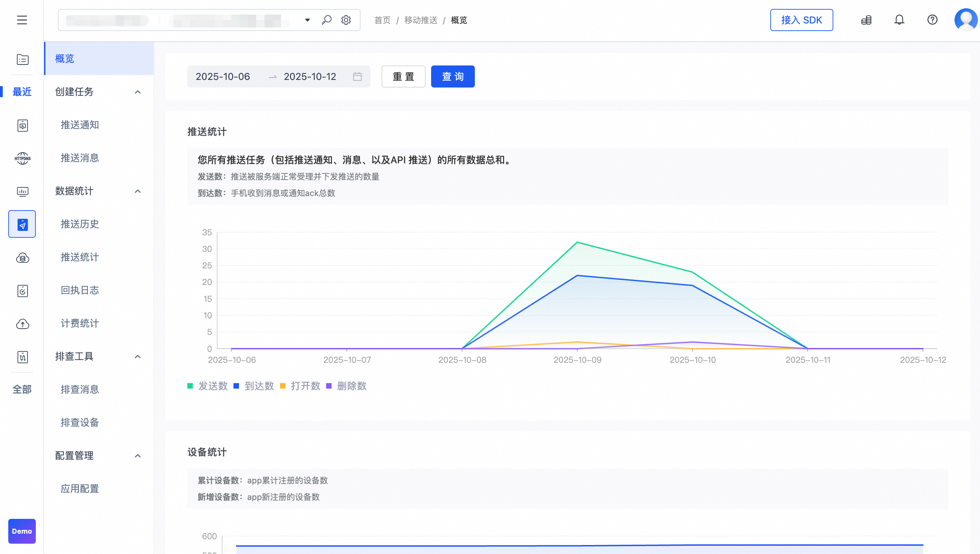Open the hamburger menu icon
Image resolution: width=980 pixels, height=554 pixels.
[x=22, y=20]
